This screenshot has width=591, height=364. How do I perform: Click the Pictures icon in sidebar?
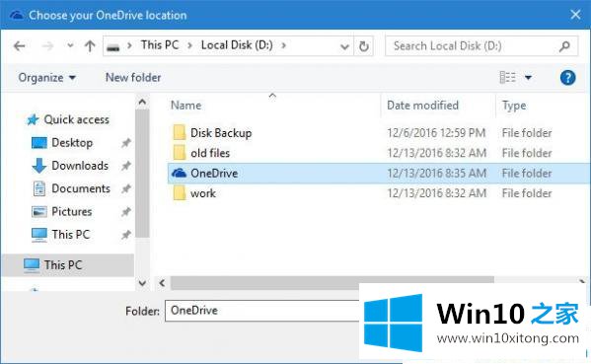39,212
